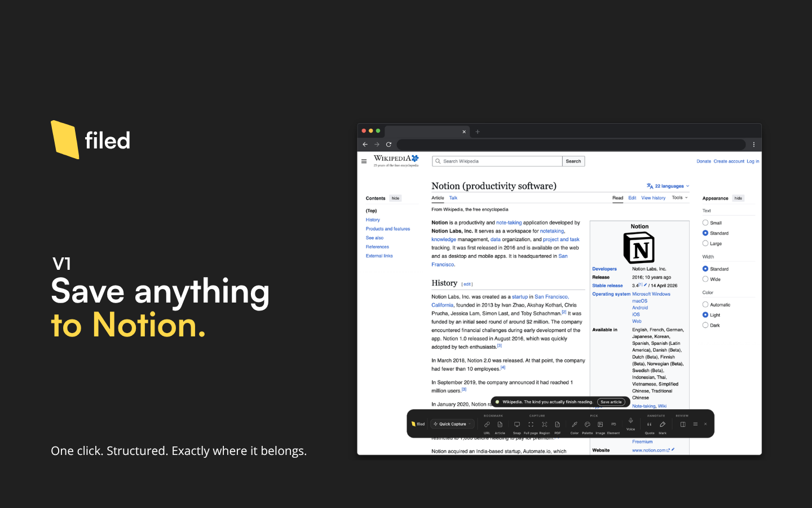Start a Voice note
Screen dimensions: 812x508
click(630, 421)
